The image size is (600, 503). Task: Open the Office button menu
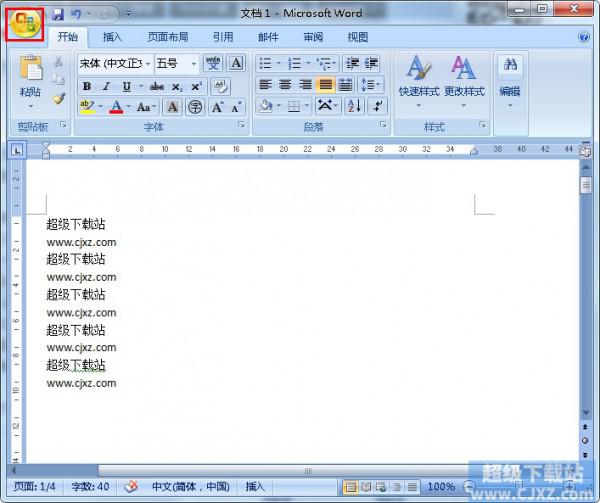pos(25,24)
